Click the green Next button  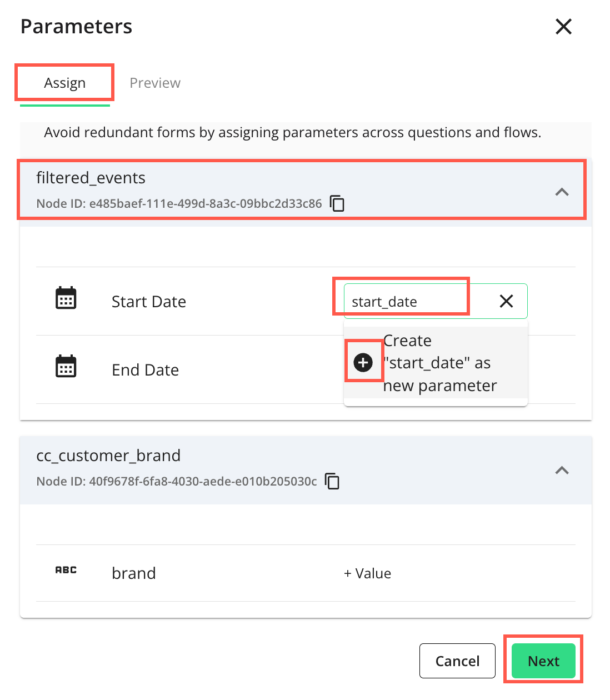point(543,661)
